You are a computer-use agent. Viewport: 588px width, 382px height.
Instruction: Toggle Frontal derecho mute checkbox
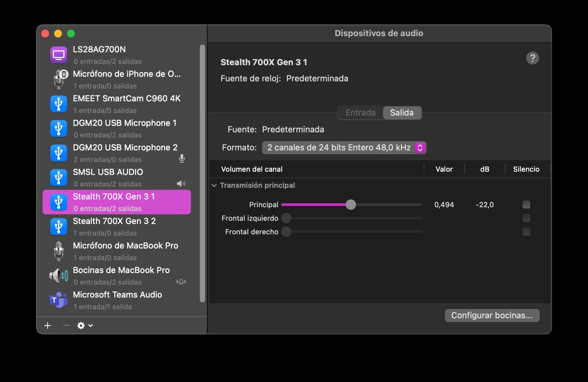(526, 232)
